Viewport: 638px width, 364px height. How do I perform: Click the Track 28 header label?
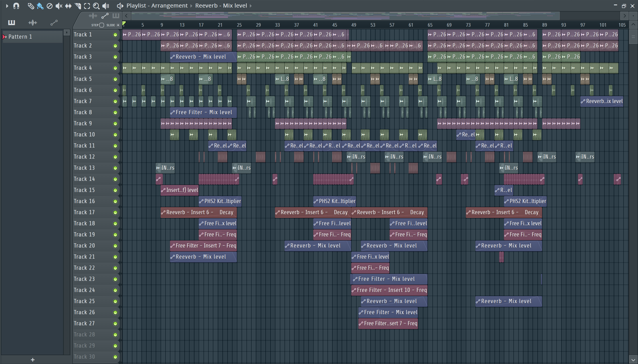point(84,335)
